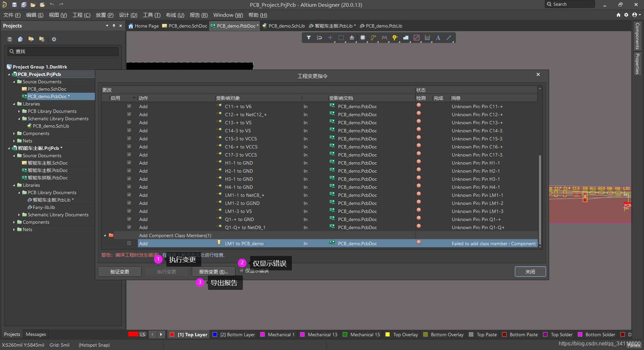Switch to the Messages panel tab
The width and height of the screenshot is (644, 350).
pos(36,334)
